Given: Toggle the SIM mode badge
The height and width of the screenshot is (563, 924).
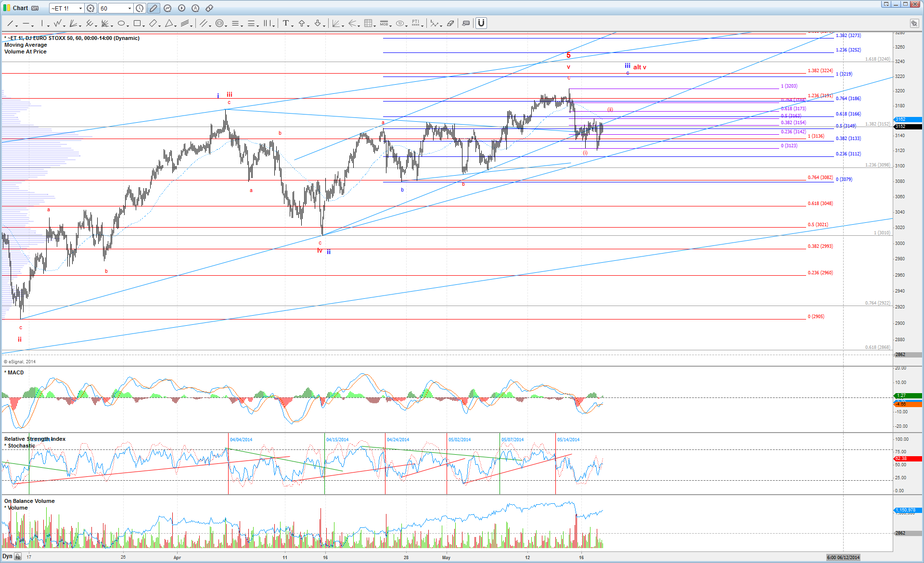Looking at the screenshot, I should pyautogui.click(x=35, y=8).
